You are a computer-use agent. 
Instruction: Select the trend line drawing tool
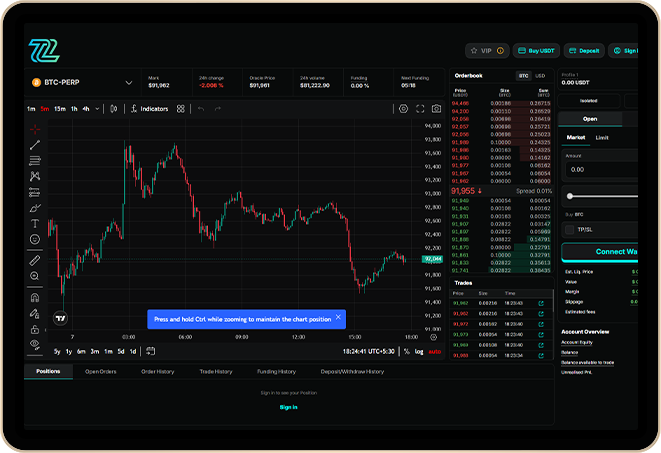35,145
